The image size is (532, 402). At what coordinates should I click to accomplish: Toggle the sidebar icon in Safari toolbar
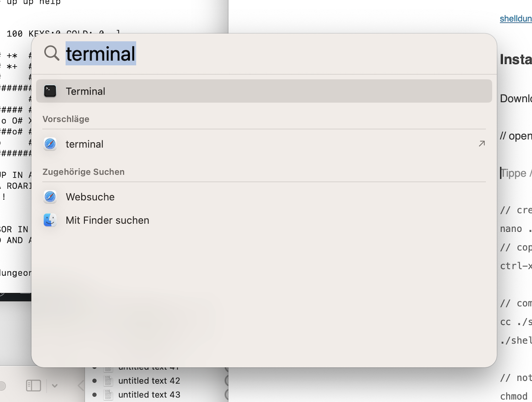(x=33, y=386)
